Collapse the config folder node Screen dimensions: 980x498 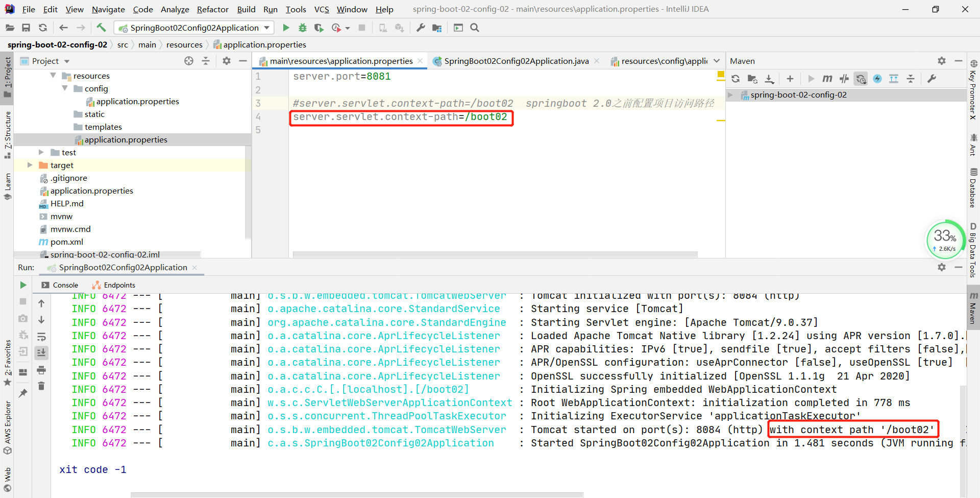(65, 88)
